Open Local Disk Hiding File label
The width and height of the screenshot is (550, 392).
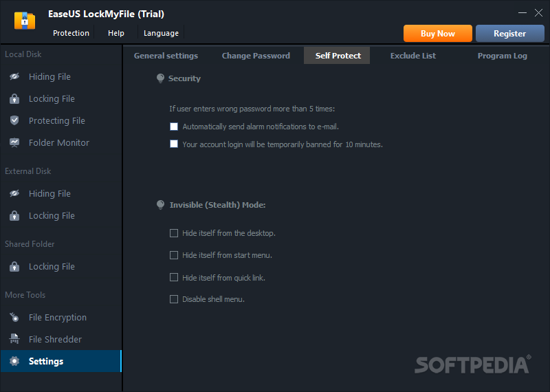pyautogui.click(x=49, y=76)
